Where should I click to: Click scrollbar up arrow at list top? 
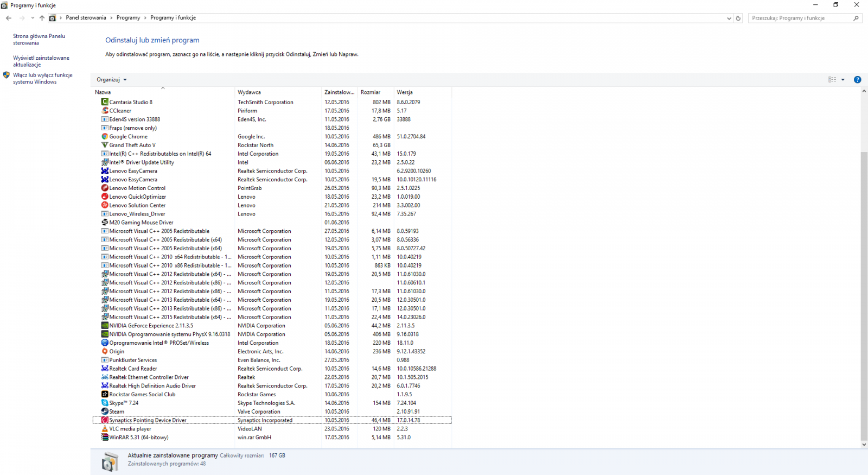[x=864, y=91]
